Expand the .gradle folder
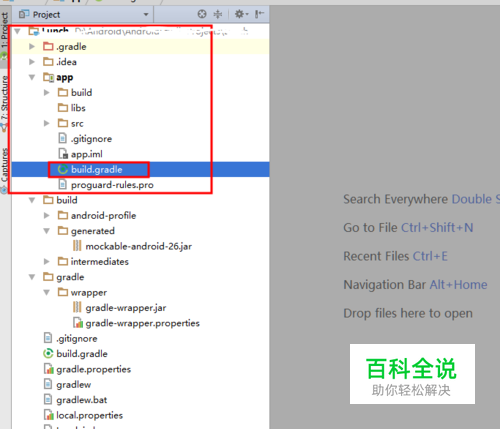 32,46
